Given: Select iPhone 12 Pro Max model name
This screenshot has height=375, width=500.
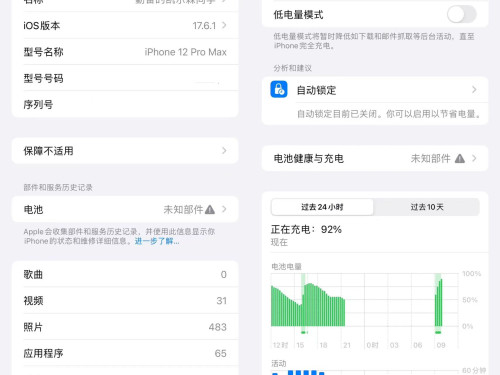Looking at the screenshot, I should tap(186, 52).
